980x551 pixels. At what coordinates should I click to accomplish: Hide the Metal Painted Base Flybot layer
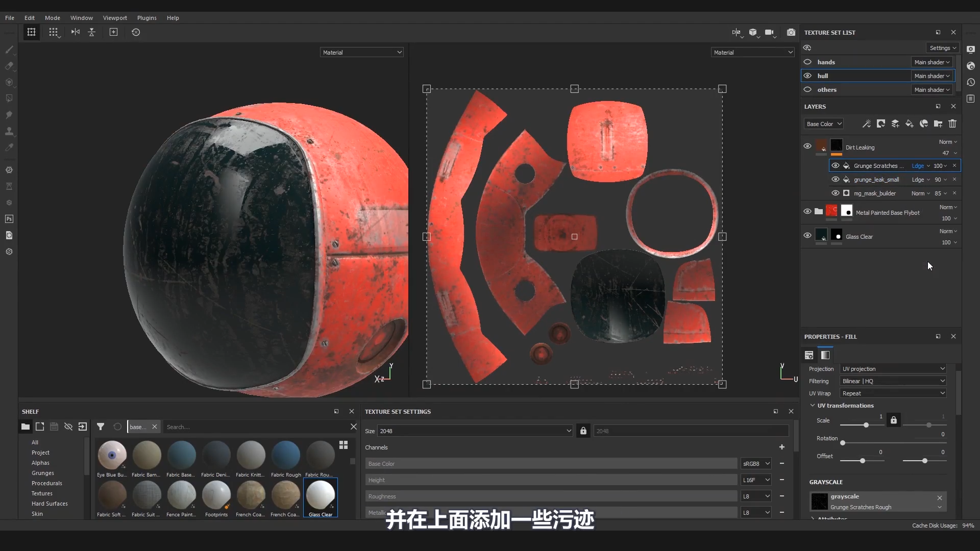[807, 211]
